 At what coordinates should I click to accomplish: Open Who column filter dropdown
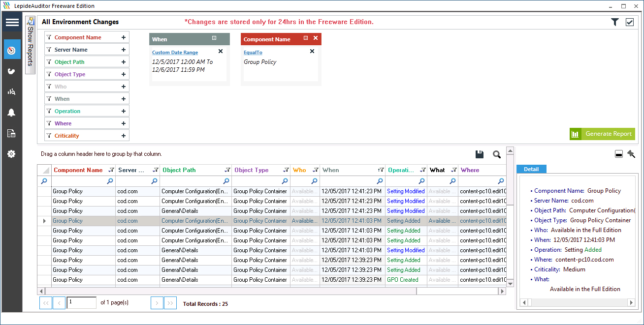(316, 170)
